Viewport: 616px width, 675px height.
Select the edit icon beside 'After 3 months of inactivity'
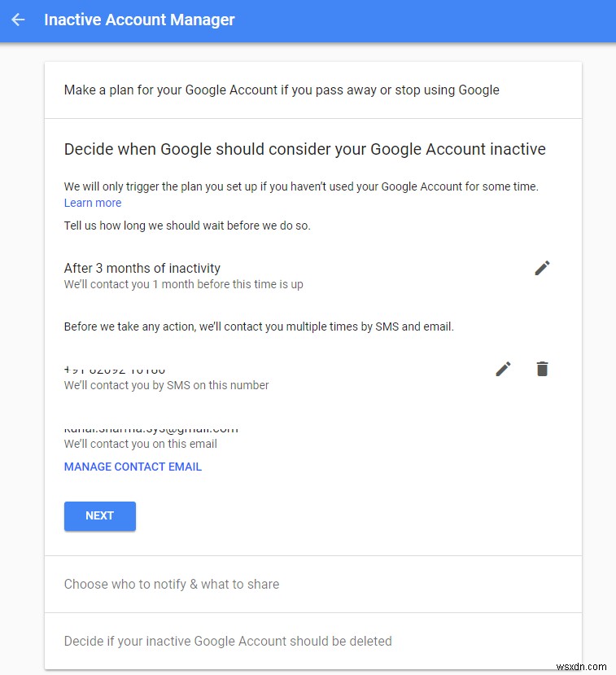pyautogui.click(x=542, y=268)
